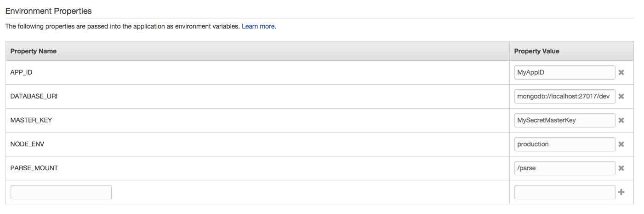Click the PARSE_MOUNT value field
This screenshot has height=214, width=644.
click(564, 168)
